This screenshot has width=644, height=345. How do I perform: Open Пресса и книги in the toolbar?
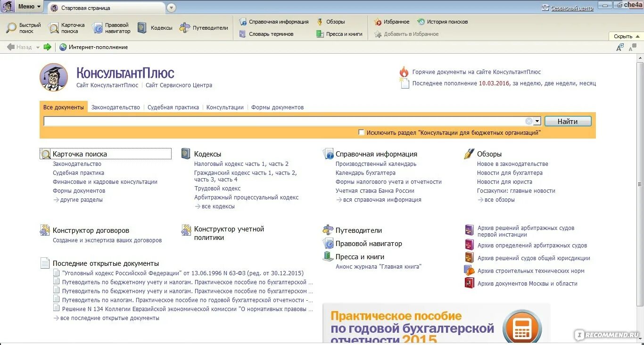tap(339, 34)
